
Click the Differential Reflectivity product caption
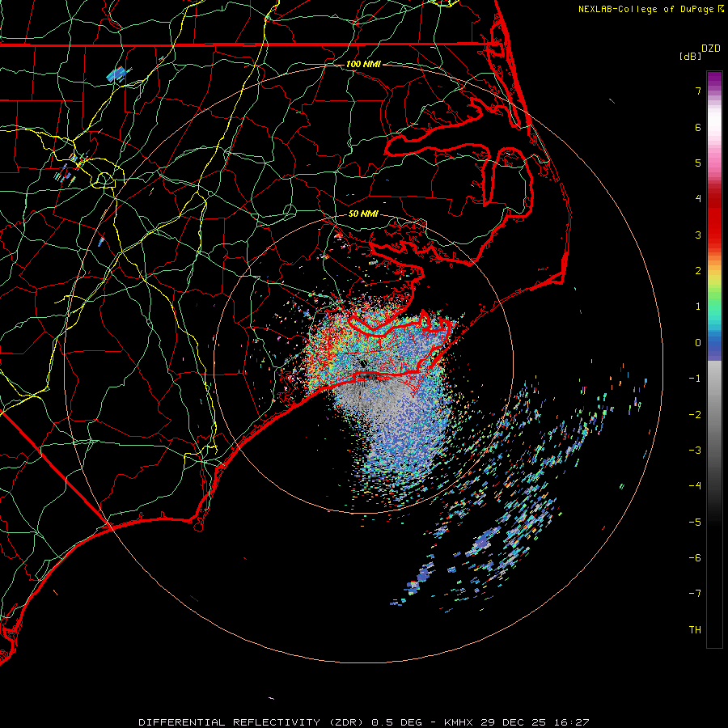point(363,722)
